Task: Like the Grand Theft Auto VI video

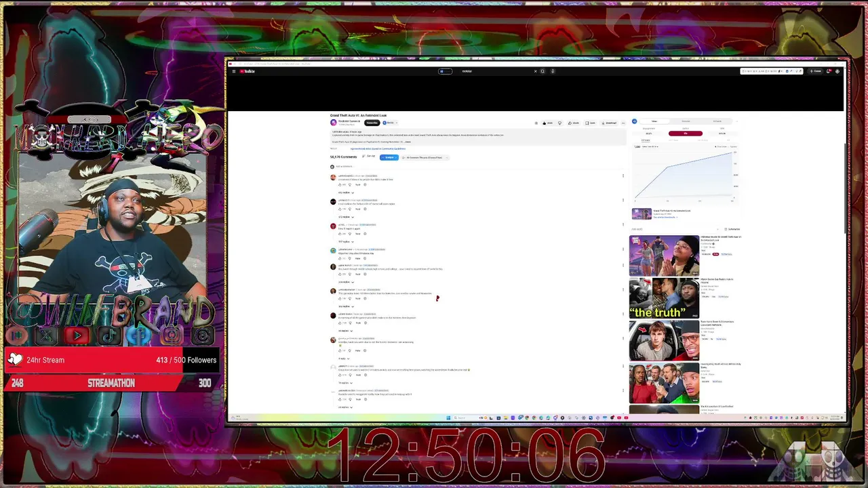Action: 547,123
